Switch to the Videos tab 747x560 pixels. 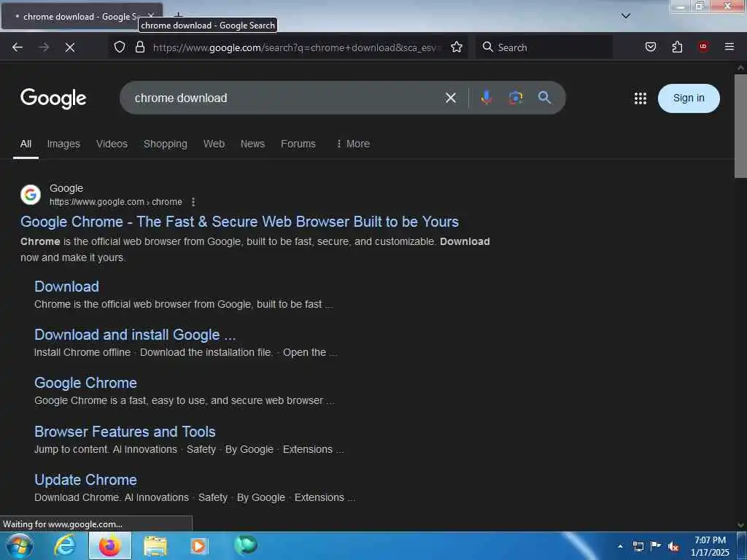[112, 144]
